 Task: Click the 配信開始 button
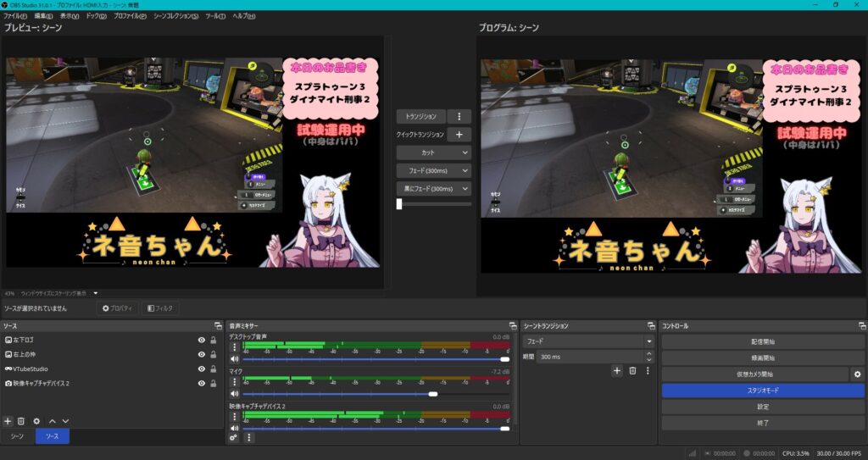pyautogui.click(x=763, y=341)
